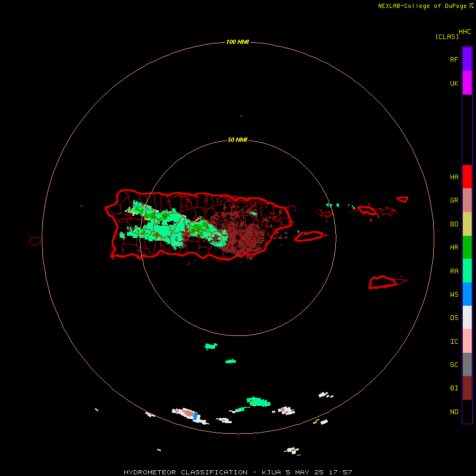Image resolution: width=476 pixels, height=476 pixels.
Task: Click the [CLAS] units label
Action: pyautogui.click(x=447, y=36)
